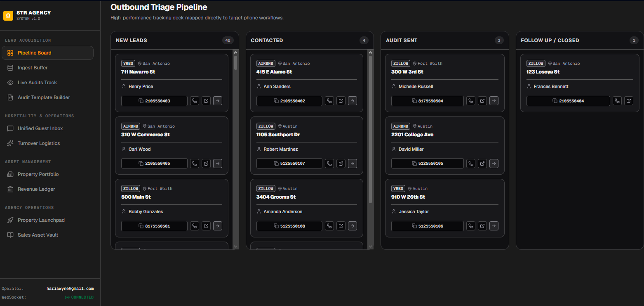644x306 pixels.
Task: Move David Miller card to next column
Action: point(494,164)
